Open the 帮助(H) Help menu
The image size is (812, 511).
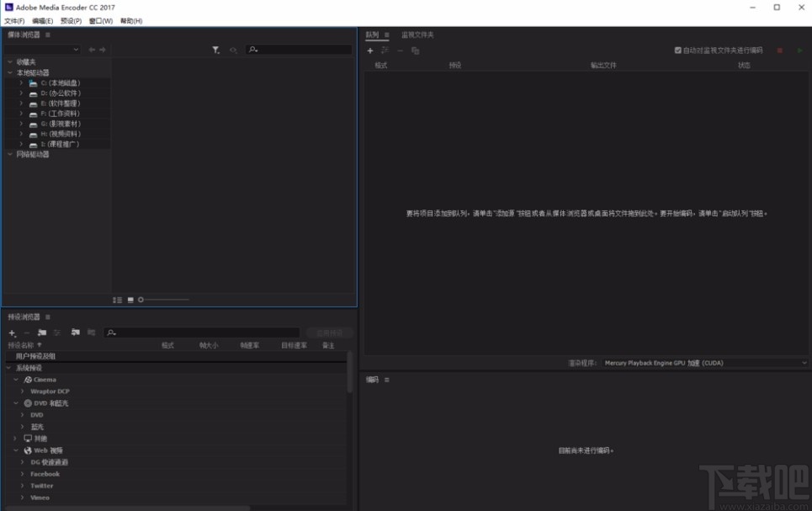tap(131, 21)
